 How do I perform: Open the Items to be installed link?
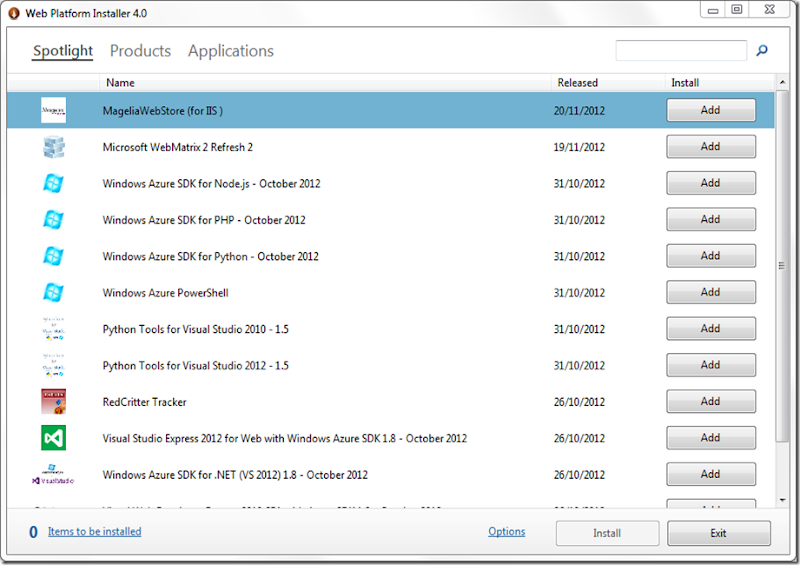94,532
